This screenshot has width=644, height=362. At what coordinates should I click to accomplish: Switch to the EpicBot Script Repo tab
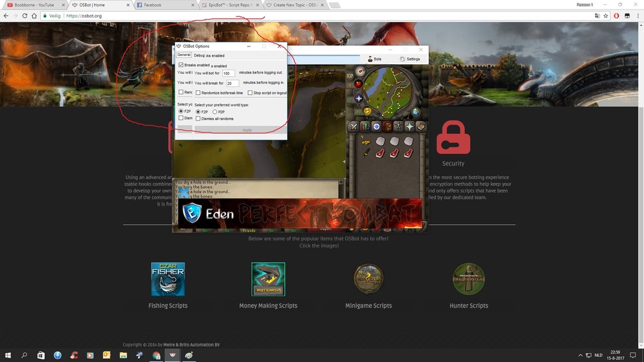point(230,5)
